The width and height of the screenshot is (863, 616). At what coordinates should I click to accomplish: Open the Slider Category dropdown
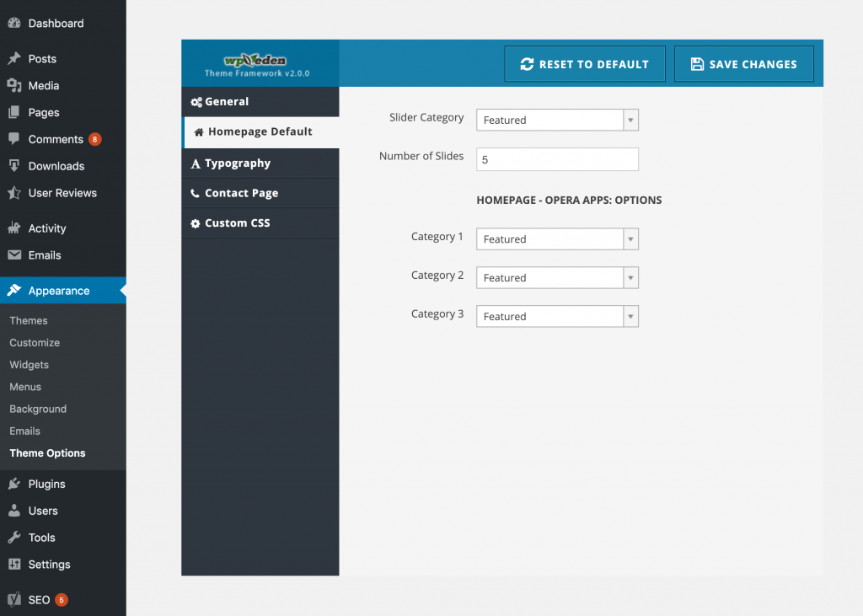click(x=557, y=120)
